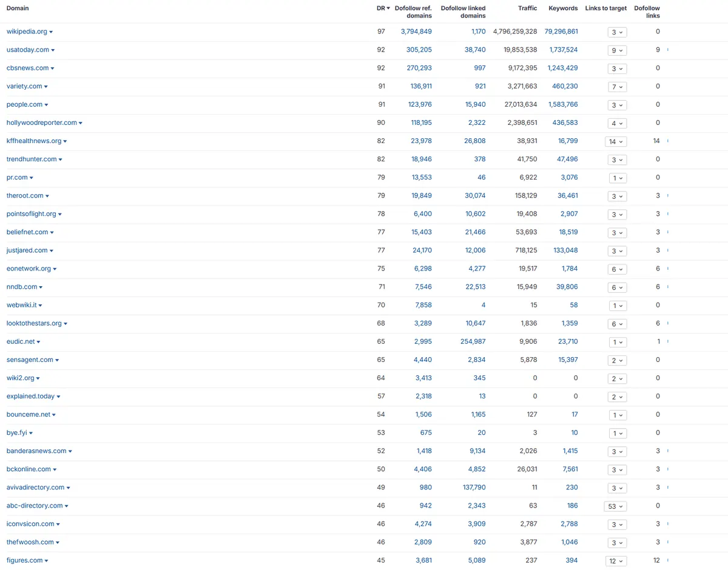The image size is (728, 570).
Task: Click the caret icon beside avivadirectory.com
Action: (69, 488)
